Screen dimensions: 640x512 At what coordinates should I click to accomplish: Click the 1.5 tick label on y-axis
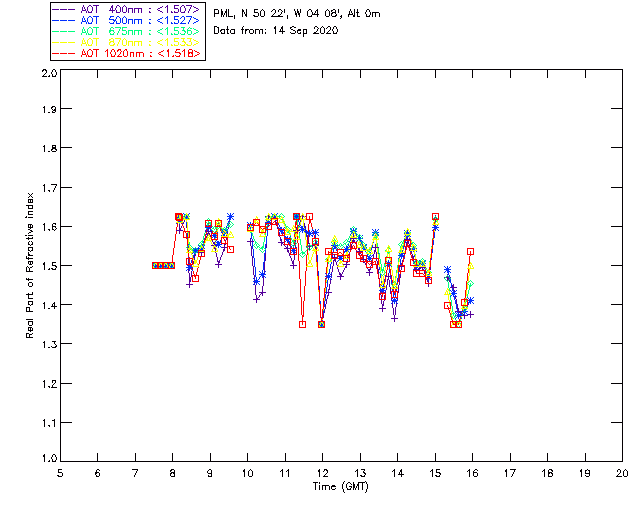(49, 266)
